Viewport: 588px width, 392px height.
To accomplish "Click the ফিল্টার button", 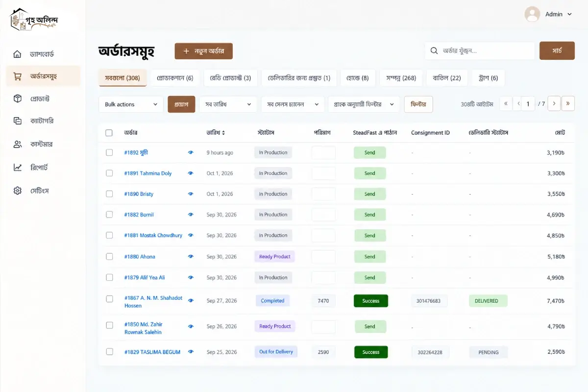I will tap(418, 104).
